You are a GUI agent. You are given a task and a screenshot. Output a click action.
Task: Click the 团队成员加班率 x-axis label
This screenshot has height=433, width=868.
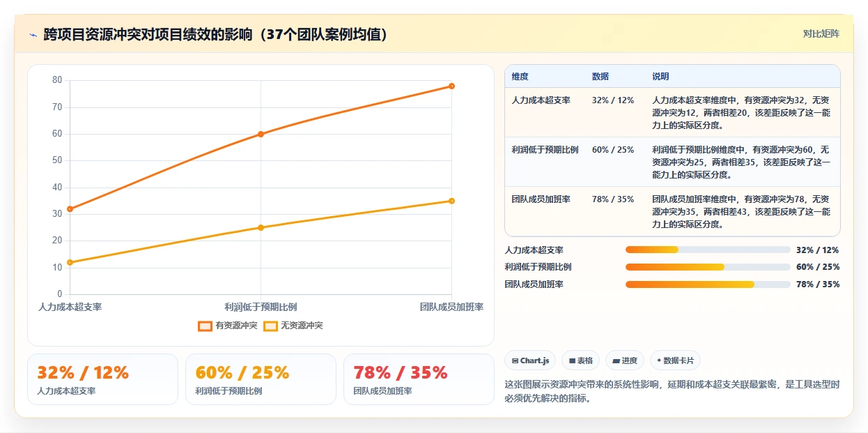click(451, 307)
